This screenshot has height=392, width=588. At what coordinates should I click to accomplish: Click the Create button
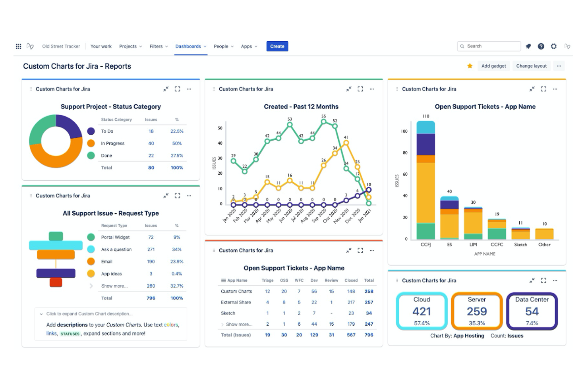(277, 46)
